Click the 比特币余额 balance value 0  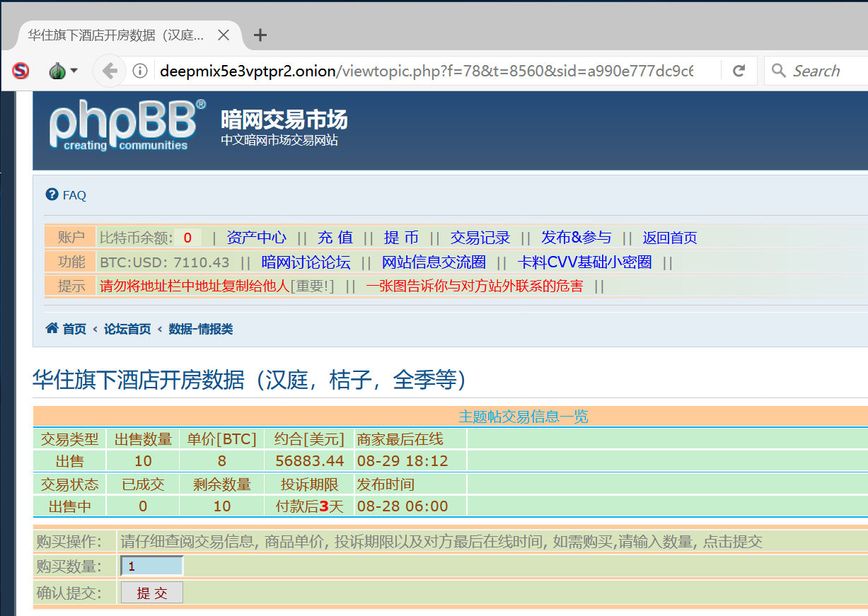(x=187, y=238)
